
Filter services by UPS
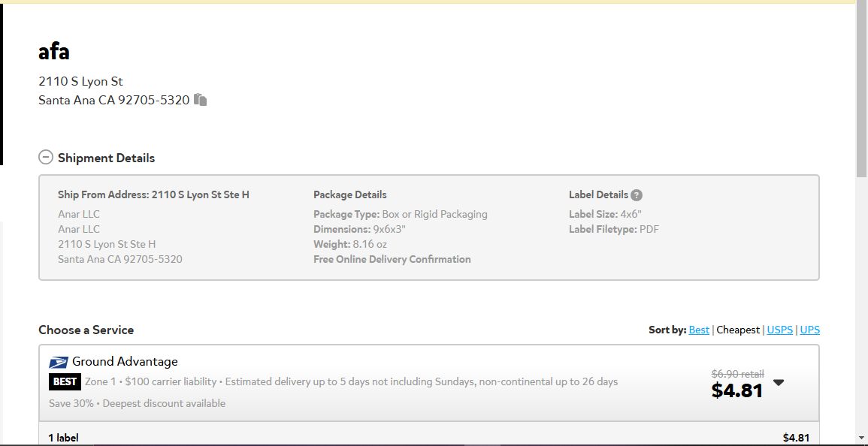(x=810, y=330)
